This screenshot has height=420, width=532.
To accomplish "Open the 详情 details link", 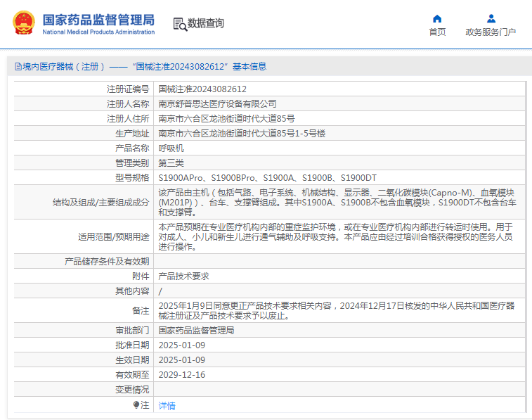I will pyautogui.click(x=167, y=405).
